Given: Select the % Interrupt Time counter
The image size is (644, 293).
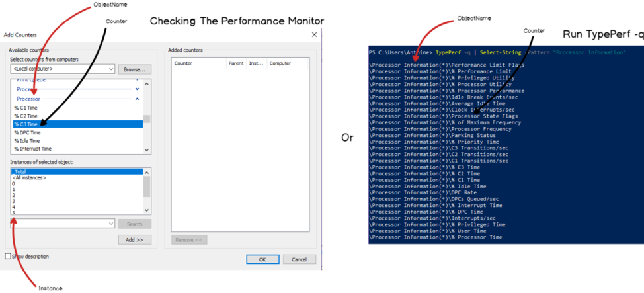Looking at the screenshot, I should click(77, 149).
